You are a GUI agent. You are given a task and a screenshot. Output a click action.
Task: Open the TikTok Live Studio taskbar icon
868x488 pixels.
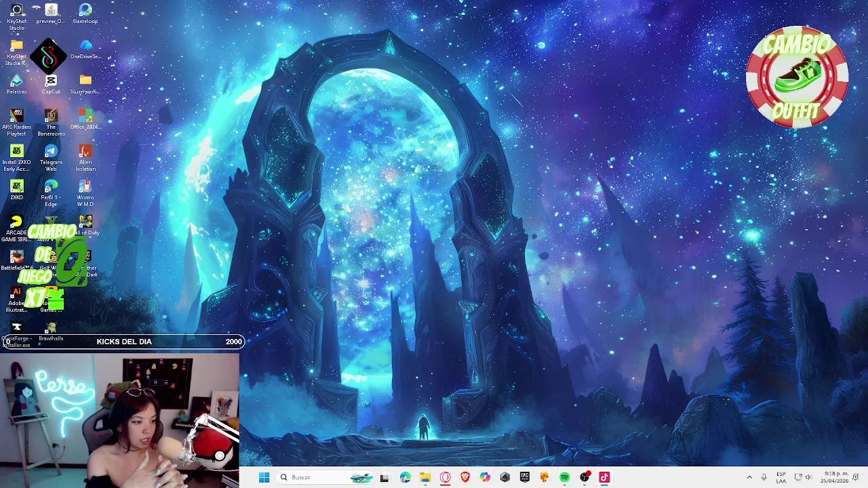[x=604, y=477]
